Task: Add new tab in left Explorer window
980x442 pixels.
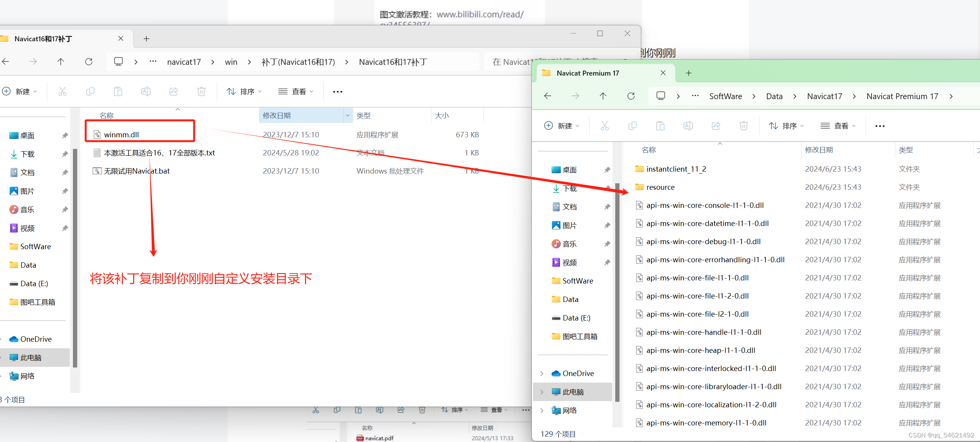Action: click(146, 39)
